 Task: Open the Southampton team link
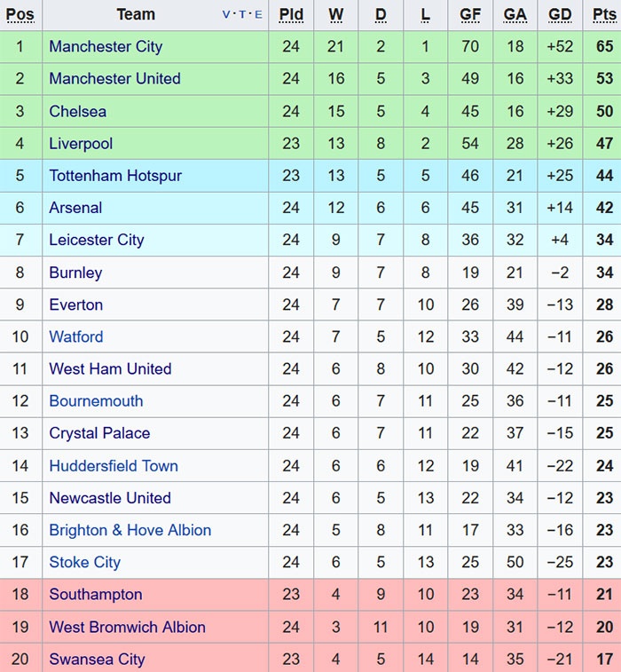[x=95, y=595]
